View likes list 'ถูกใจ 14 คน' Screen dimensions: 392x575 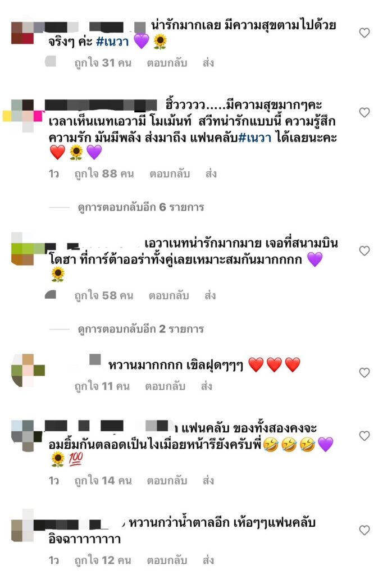(103, 481)
